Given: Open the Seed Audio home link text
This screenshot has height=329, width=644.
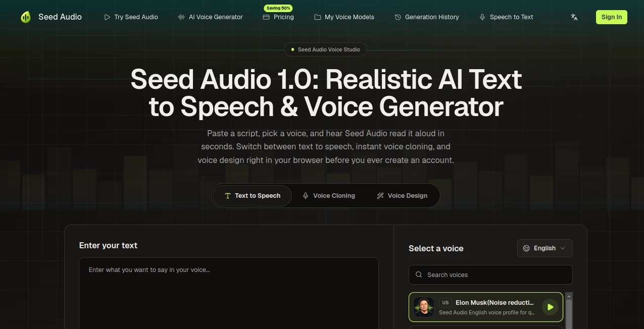Looking at the screenshot, I should [60, 17].
